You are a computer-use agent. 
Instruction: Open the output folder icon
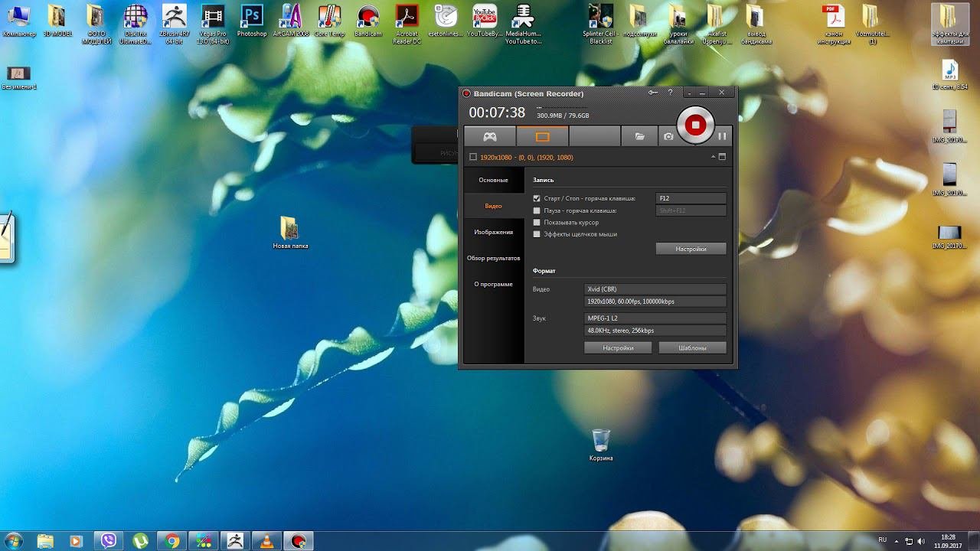[x=639, y=136]
